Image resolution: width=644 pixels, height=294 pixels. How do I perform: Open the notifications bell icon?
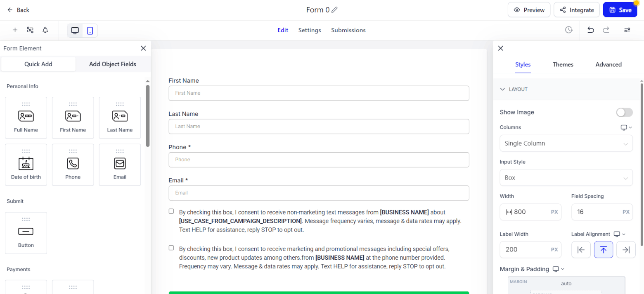[45, 30]
